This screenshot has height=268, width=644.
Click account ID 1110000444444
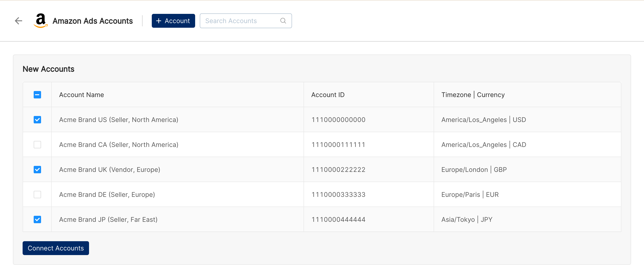338,219
